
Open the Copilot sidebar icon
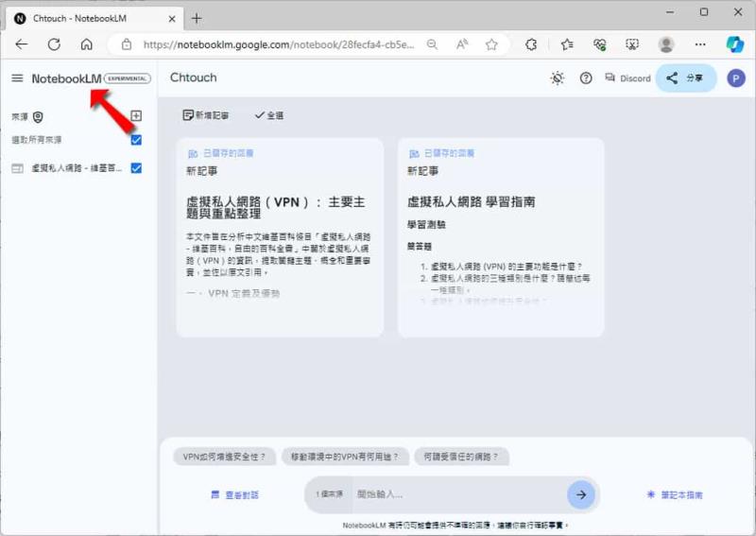[735, 44]
